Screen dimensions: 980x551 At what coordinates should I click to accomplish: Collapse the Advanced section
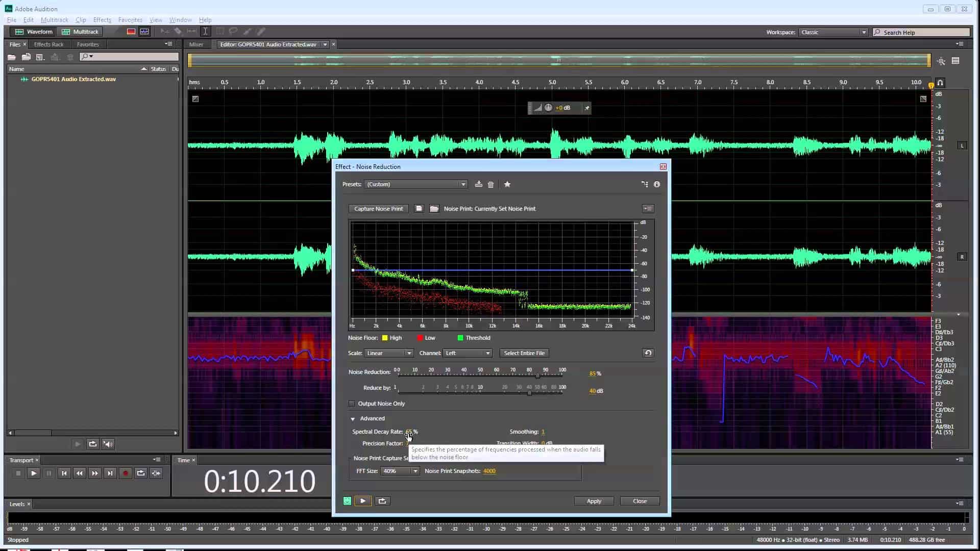tap(353, 419)
